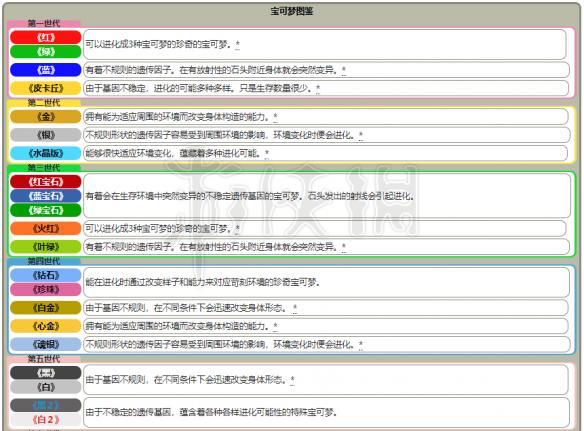Click the asterisk note after the 魂银 entry
This screenshot has height=431, width=584.
(x=361, y=344)
